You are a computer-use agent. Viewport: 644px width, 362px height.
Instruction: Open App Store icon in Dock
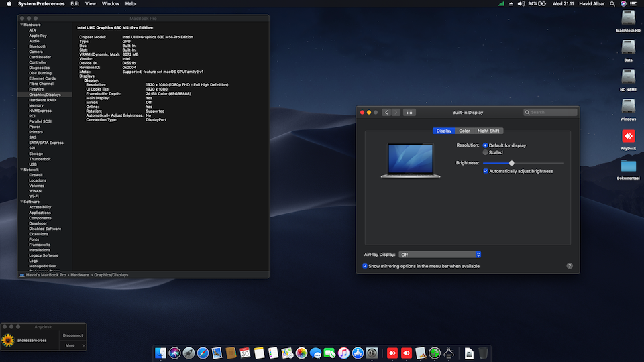point(358,353)
